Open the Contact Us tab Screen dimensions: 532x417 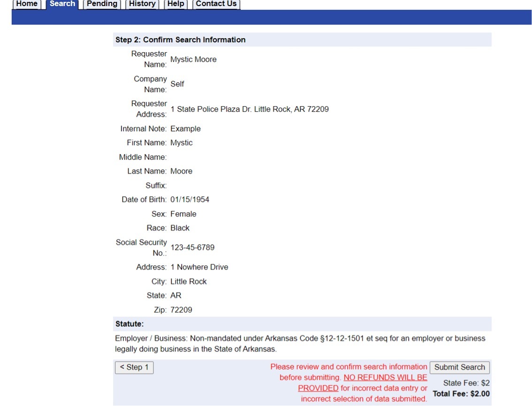[216, 4]
